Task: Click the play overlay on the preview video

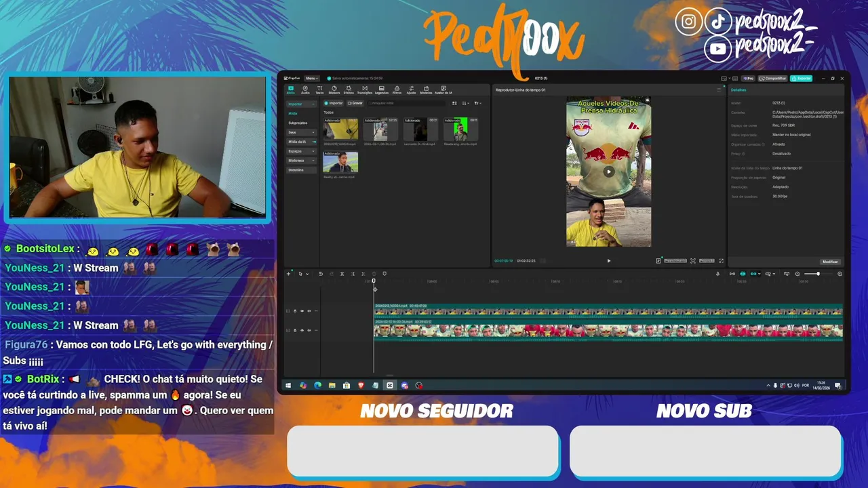Action: pyautogui.click(x=608, y=171)
